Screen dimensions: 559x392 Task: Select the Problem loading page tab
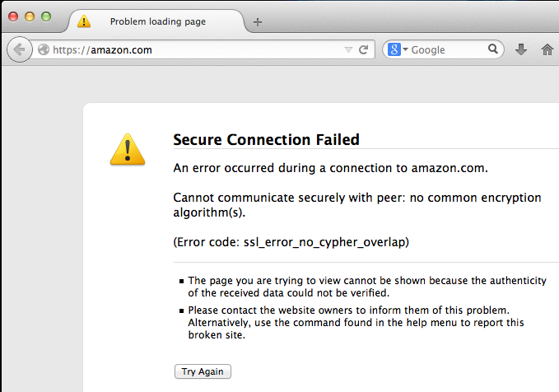156,21
